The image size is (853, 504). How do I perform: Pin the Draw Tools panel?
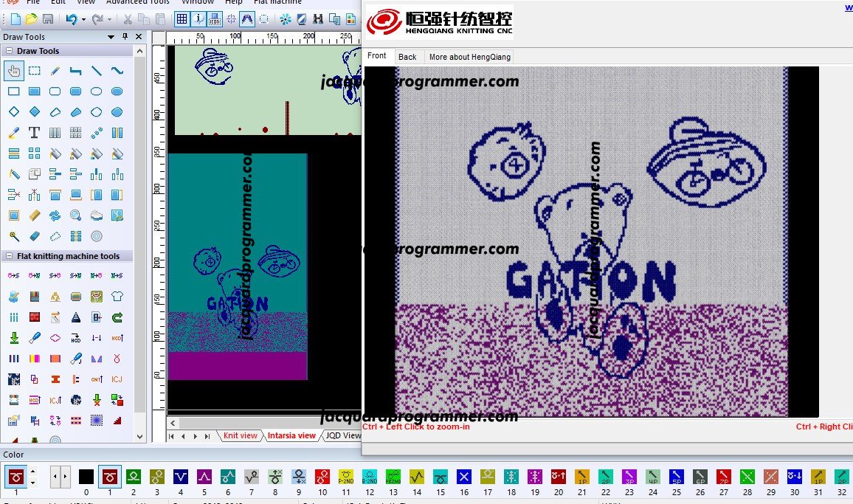click(125, 37)
